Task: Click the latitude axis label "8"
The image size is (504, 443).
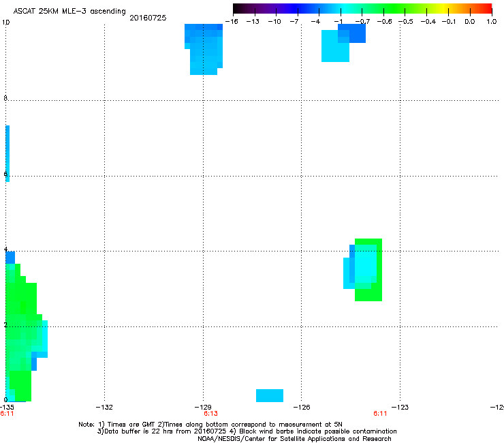Action: 5,98
